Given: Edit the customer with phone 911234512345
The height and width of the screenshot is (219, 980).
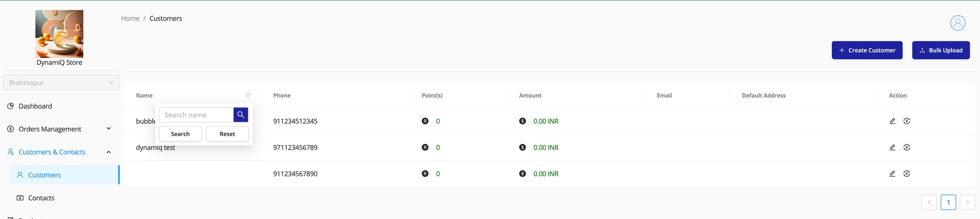Looking at the screenshot, I should [x=892, y=121].
